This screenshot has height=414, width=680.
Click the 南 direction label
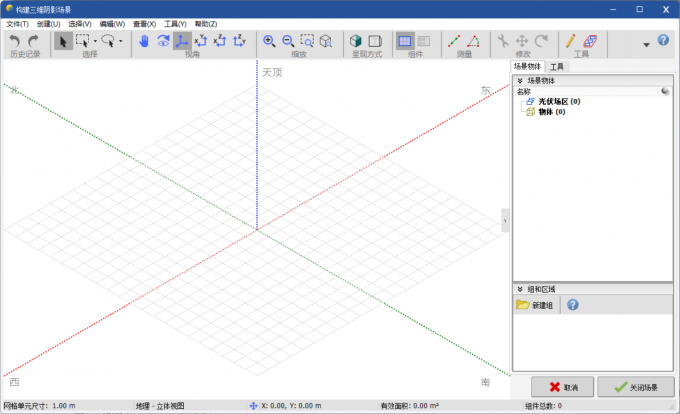pyautogui.click(x=485, y=382)
